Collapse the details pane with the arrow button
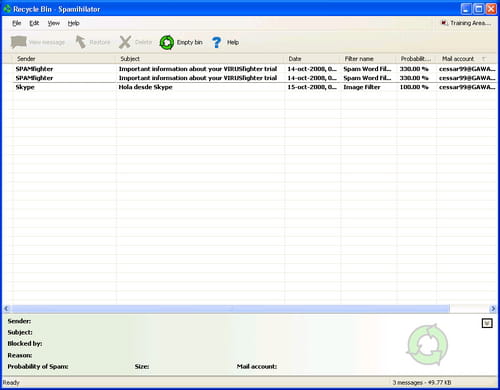The height and width of the screenshot is (390, 500). [x=487, y=323]
